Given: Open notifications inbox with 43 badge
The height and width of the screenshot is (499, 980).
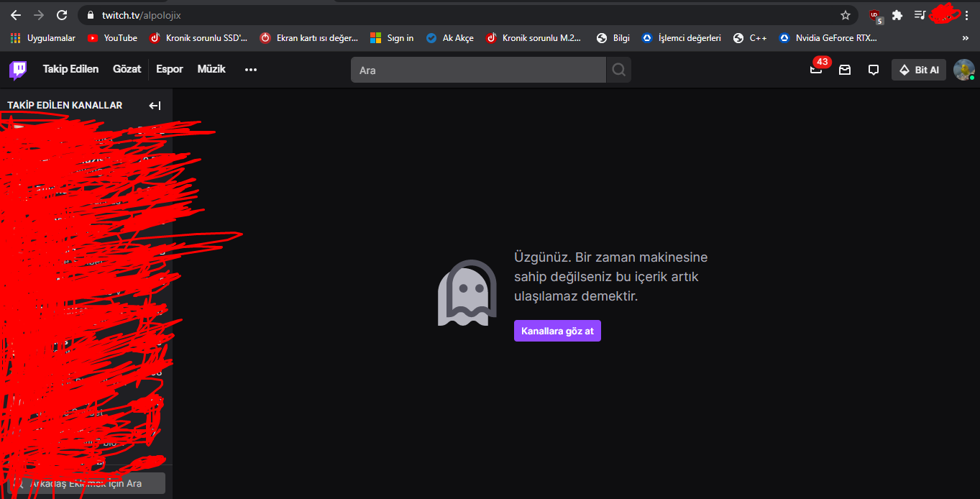Looking at the screenshot, I should point(817,69).
